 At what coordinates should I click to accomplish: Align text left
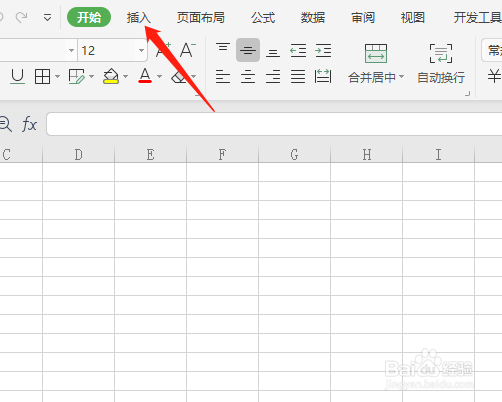pyautogui.click(x=223, y=77)
